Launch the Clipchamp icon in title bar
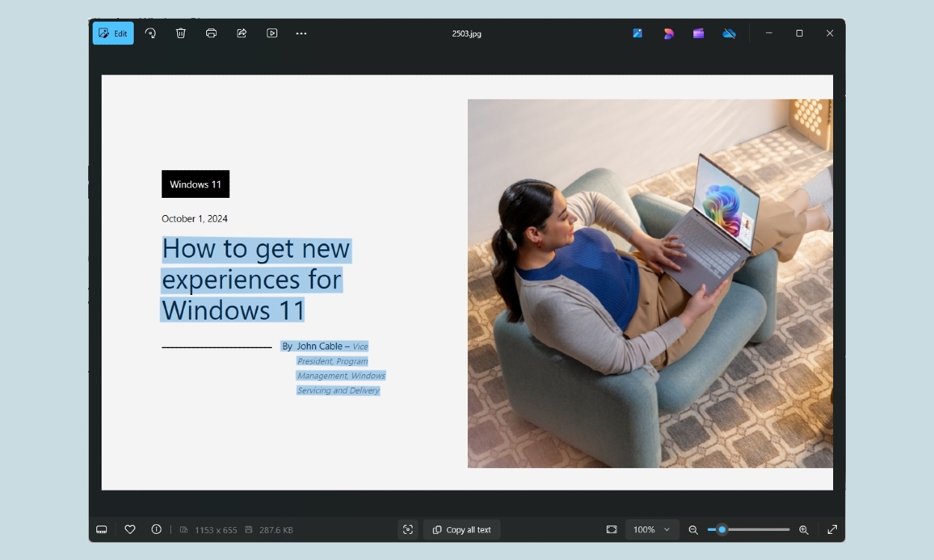This screenshot has width=934, height=560. coord(699,34)
